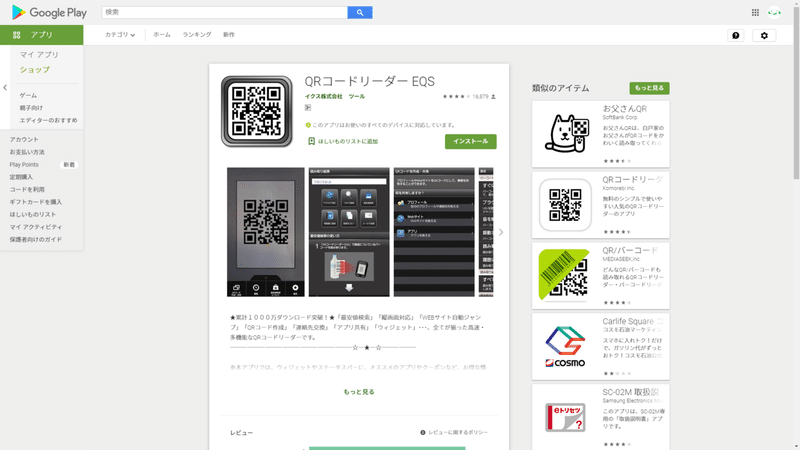800x450 pixels.
Task: Open コードを利用 link
Action: (27, 189)
